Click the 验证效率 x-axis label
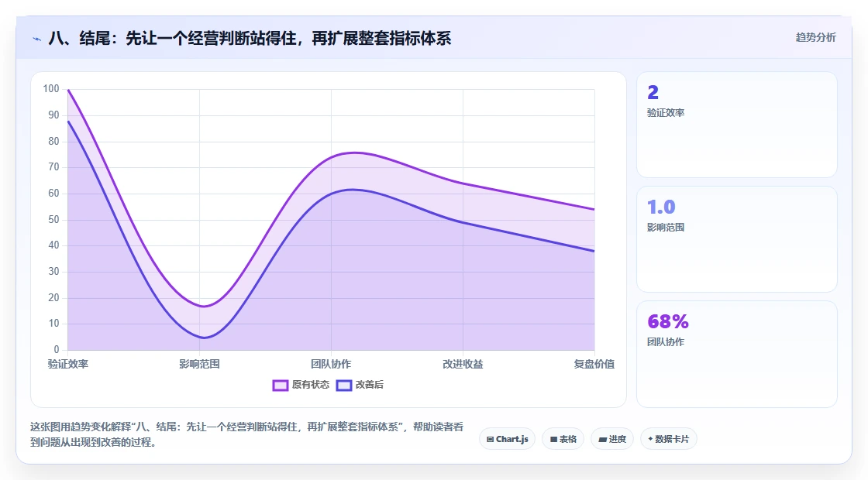Image resolution: width=868 pixels, height=480 pixels. pyautogui.click(x=67, y=364)
